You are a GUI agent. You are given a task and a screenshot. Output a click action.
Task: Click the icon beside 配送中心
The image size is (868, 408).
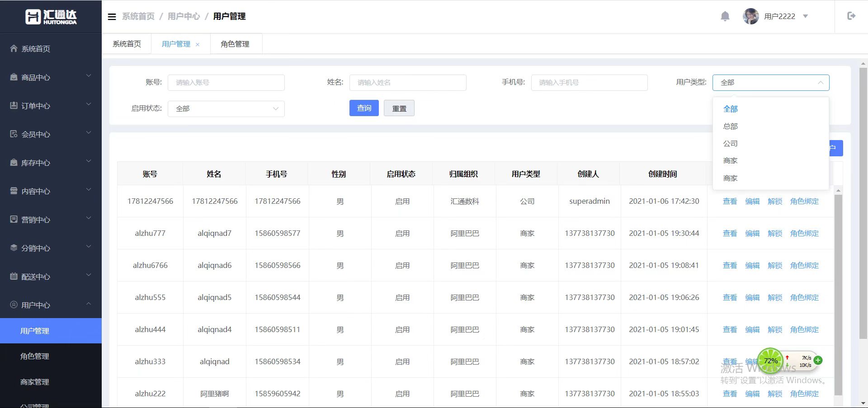click(14, 276)
